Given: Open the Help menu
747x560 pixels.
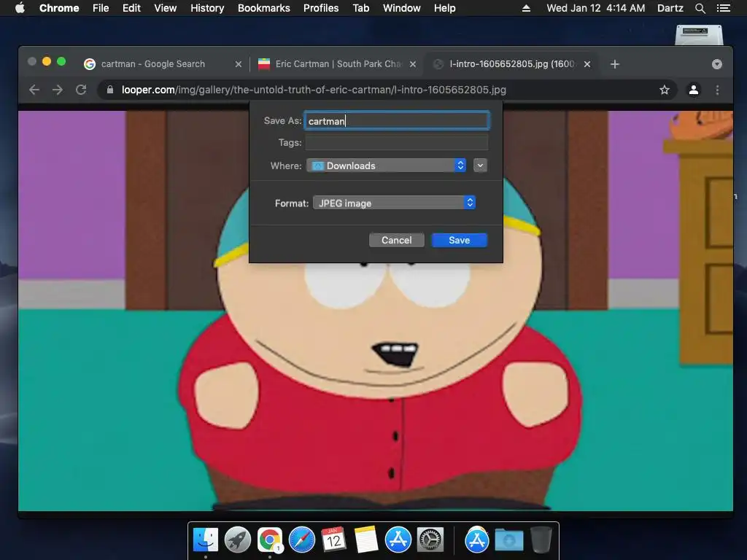Looking at the screenshot, I should click(444, 8).
